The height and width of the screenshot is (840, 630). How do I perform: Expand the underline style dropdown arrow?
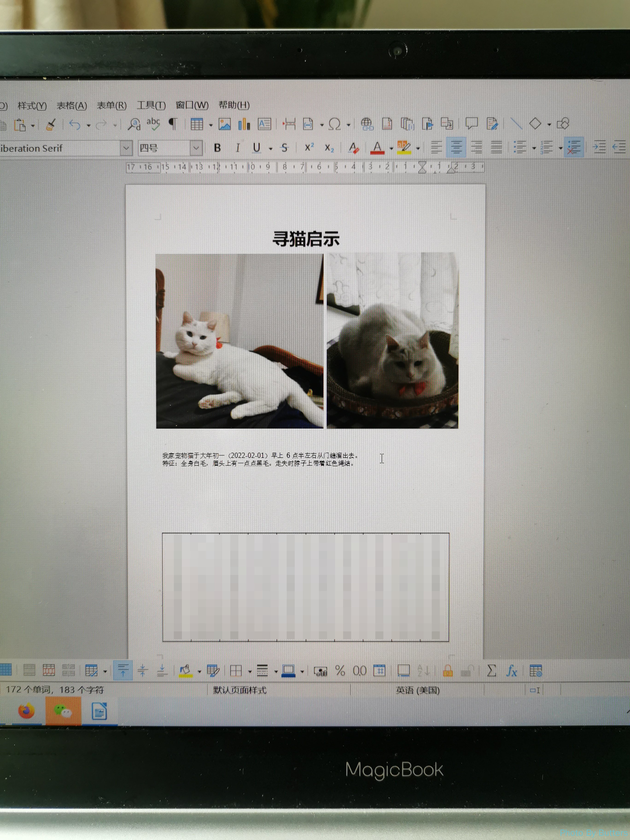270,149
